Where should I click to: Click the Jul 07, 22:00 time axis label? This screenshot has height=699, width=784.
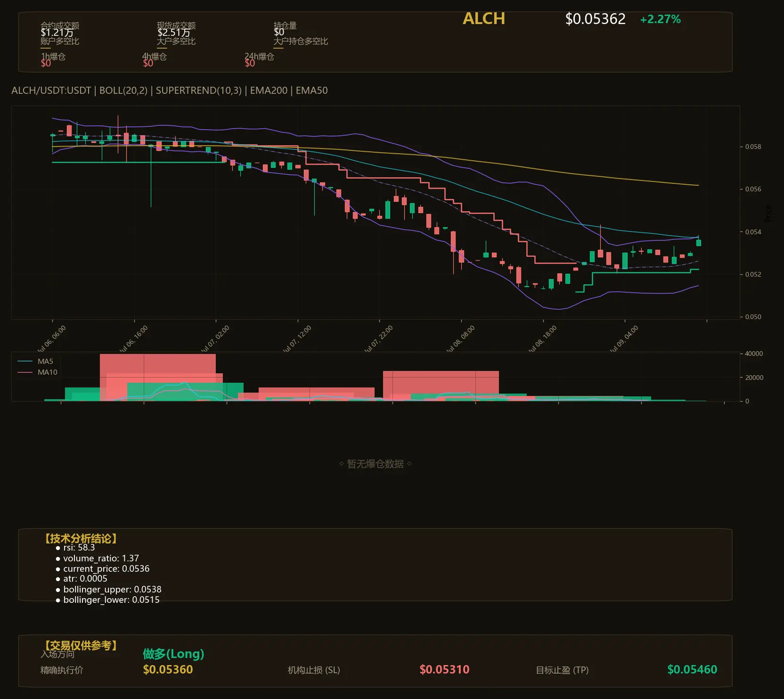(x=379, y=339)
